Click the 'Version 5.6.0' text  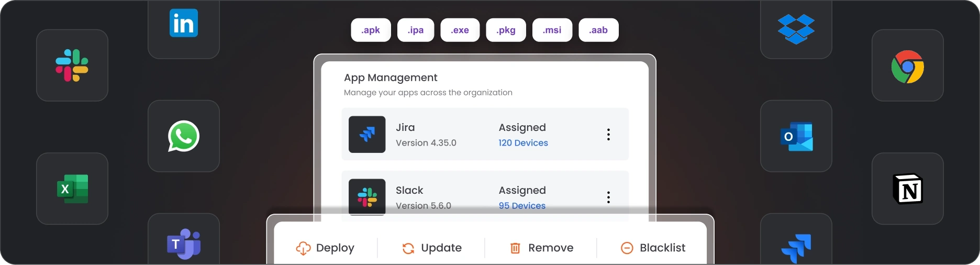coord(424,206)
